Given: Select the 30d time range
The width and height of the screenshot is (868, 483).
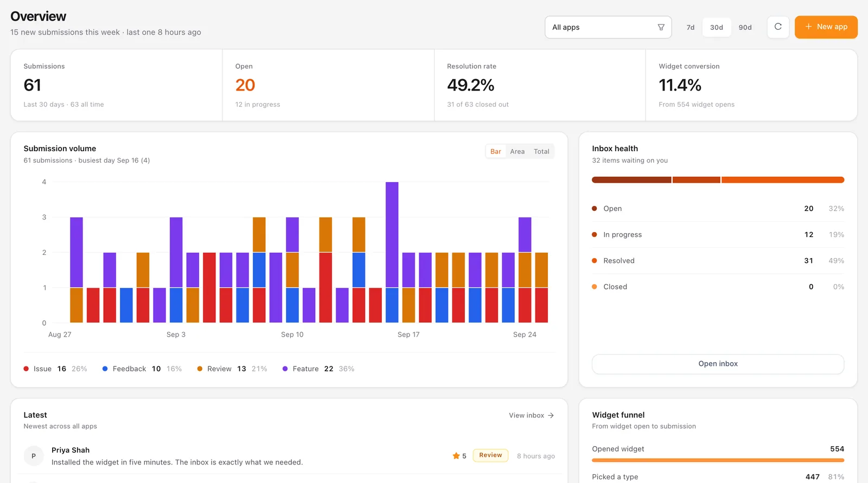Looking at the screenshot, I should [717, 27].
